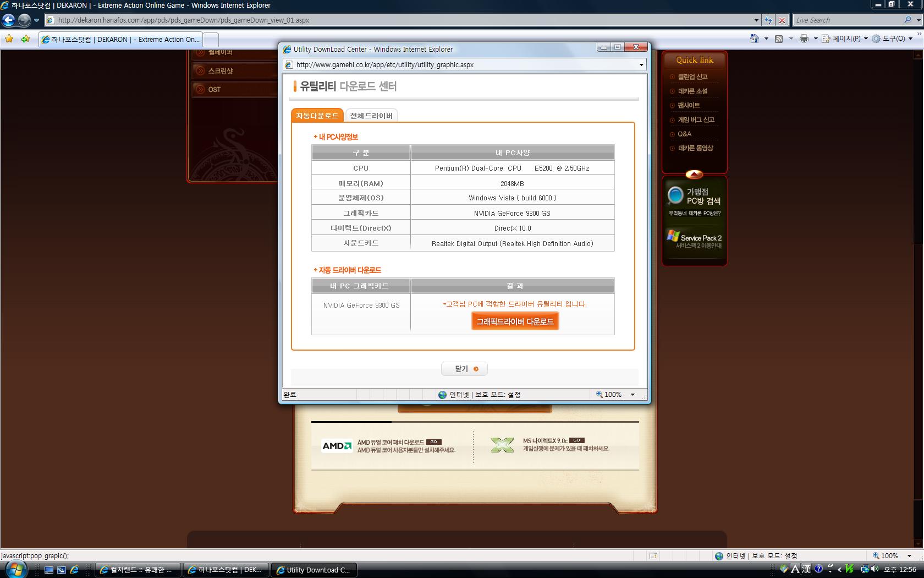The height and width of the screenshot is (578, 924).
Task: Switch to the 컬쳐랜드 taskbar window
Action: pos(137,570)
